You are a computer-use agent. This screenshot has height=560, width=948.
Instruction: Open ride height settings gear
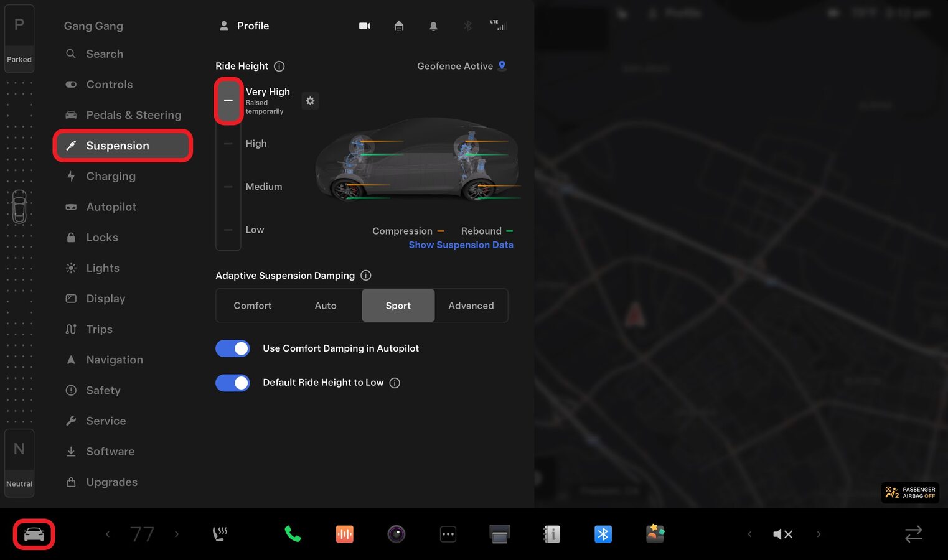310,101
